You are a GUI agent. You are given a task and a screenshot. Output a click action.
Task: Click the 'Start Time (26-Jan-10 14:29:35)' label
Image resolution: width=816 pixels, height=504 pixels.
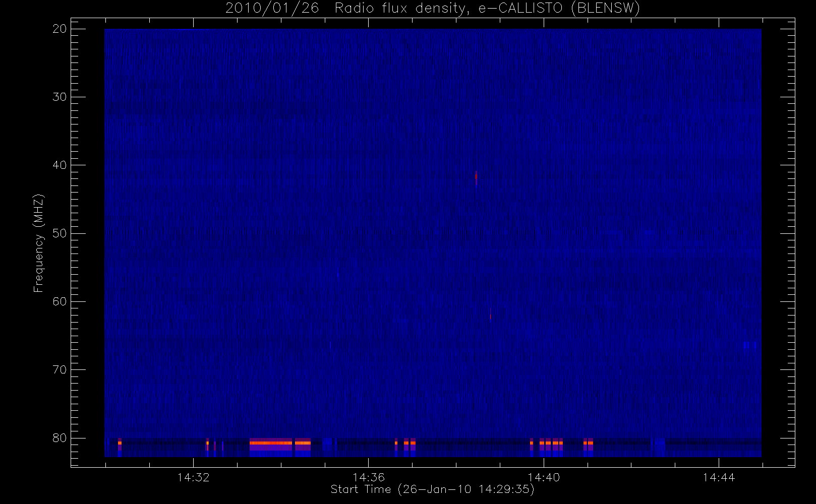pyautogui.click(x=432, y=489)
